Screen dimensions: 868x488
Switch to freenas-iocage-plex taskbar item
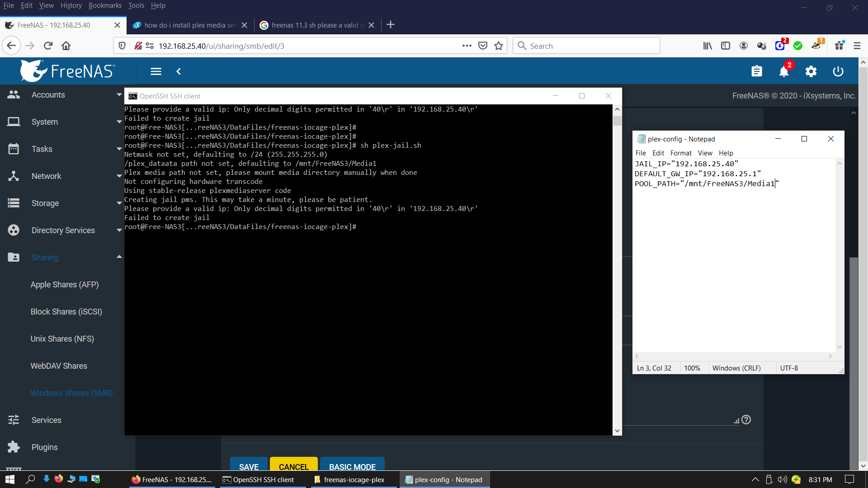353,479
